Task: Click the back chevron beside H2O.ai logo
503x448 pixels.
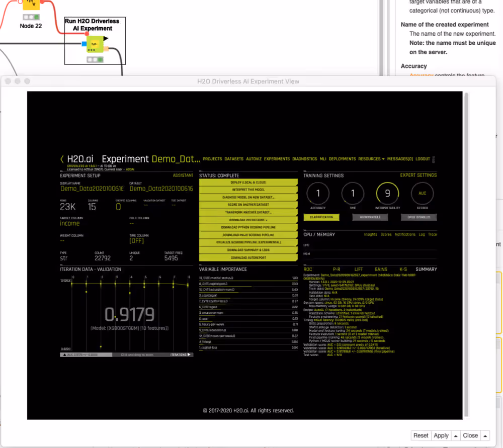Action: (x=62, y=159)
